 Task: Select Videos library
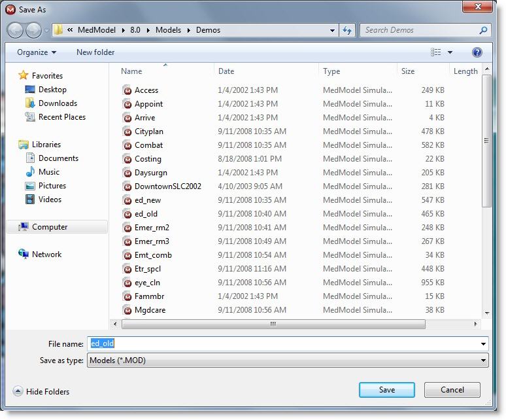(43, 200)
